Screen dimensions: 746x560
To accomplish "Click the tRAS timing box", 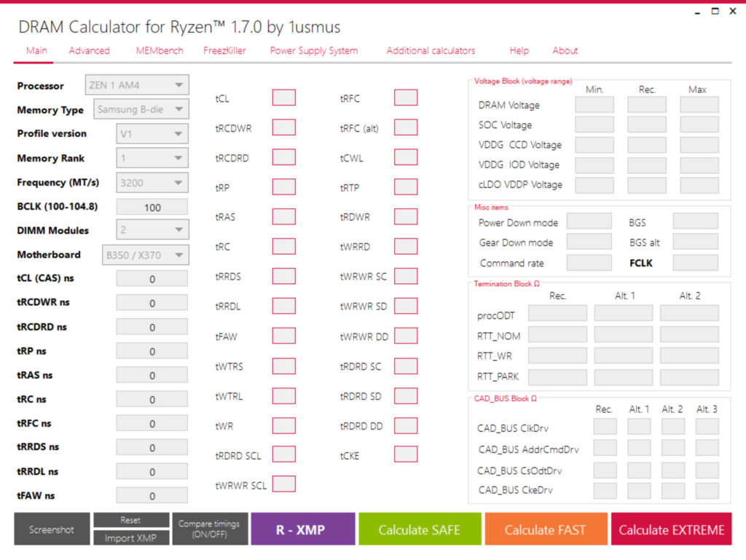I will coord(284,217).
